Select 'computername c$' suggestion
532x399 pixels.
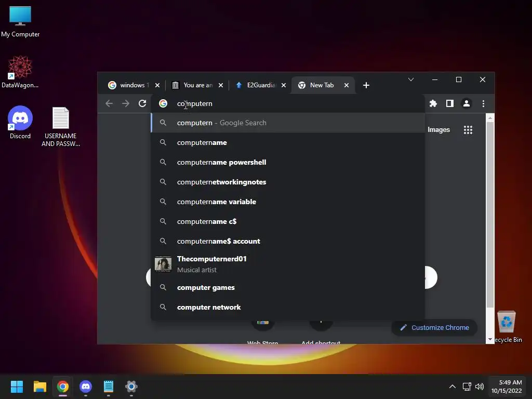(x=288, y=221)
